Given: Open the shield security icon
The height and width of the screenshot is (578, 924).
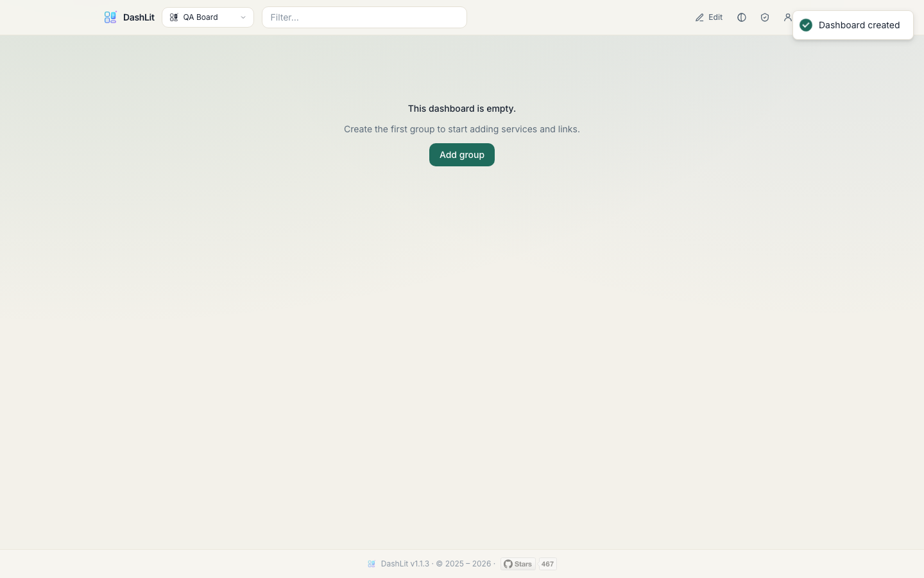Looking at the screenshot, I should pyautogui.click(x=765, y=17).
